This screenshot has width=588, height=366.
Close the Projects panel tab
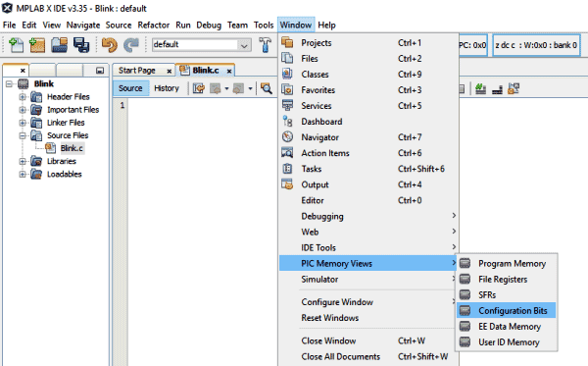point(23,71)
